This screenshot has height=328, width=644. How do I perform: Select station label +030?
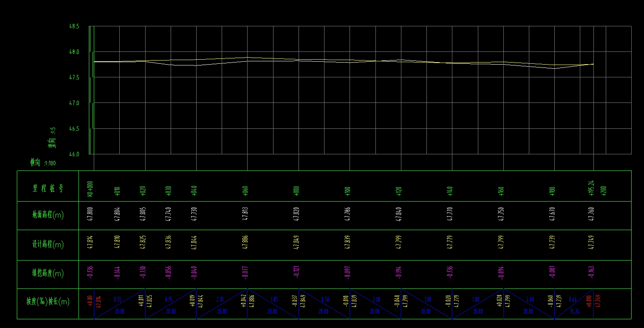[168, 191]
